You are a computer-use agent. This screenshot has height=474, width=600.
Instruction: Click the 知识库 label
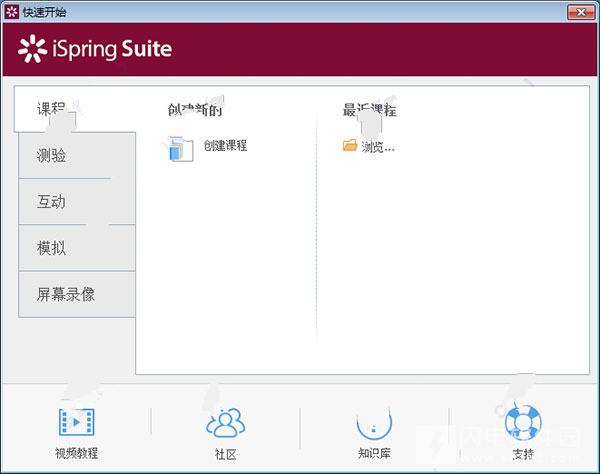[x=374, y=453]
